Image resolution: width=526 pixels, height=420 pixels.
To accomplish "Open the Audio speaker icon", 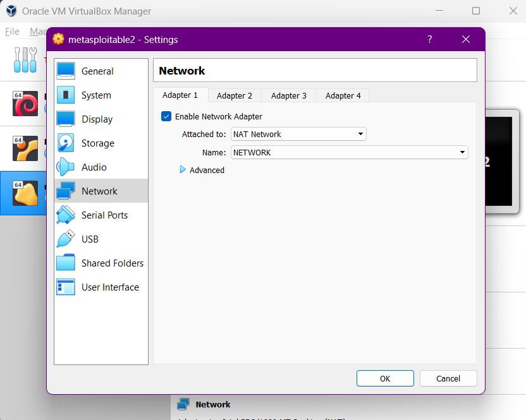I will pyautogui.click(x=65, y=167).
